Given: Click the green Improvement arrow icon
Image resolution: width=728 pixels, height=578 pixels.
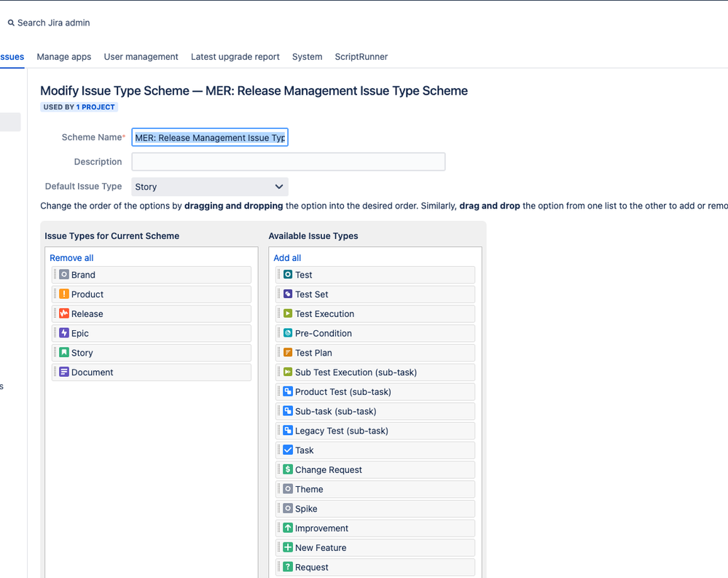Looking at the screenshot, I should [288, 528].
